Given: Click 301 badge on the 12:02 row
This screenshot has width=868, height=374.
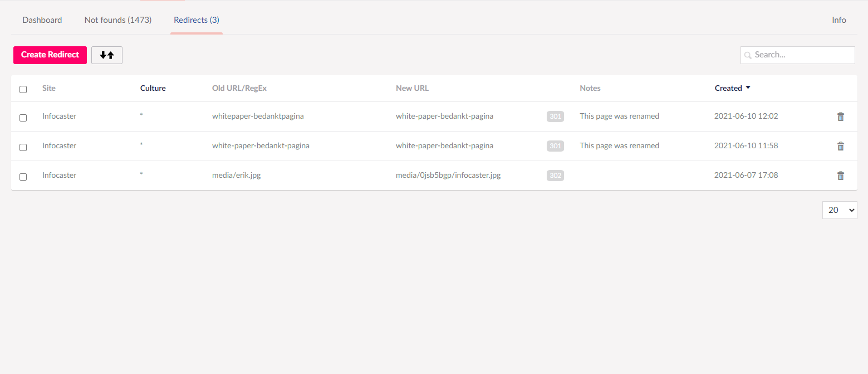Looking at the screenshot, I should [x=555, y=116].
